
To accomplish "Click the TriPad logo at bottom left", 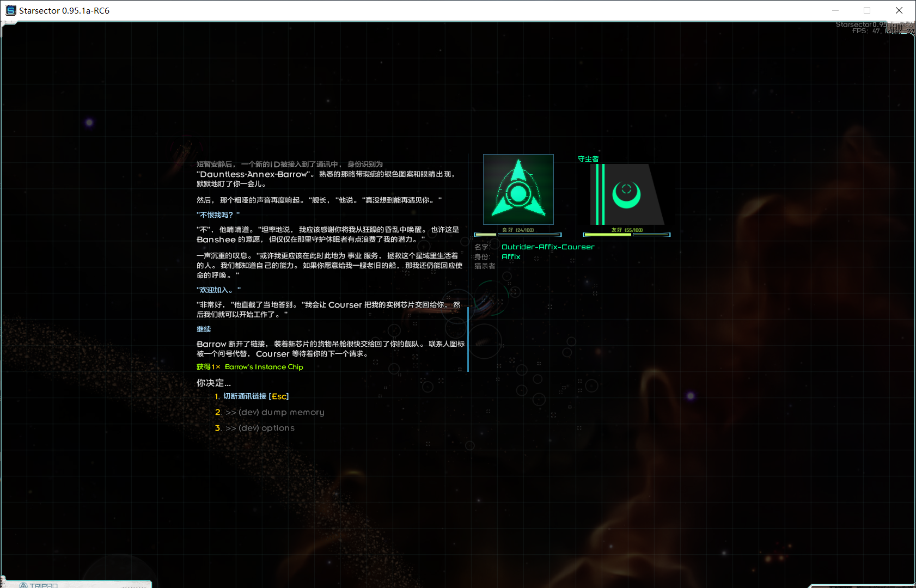I will [38, 585].
